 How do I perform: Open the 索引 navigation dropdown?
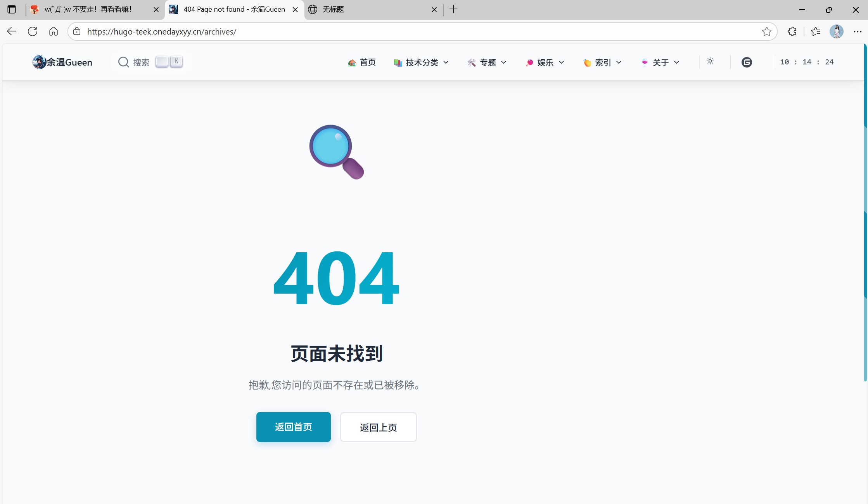[x=602, y=62]
